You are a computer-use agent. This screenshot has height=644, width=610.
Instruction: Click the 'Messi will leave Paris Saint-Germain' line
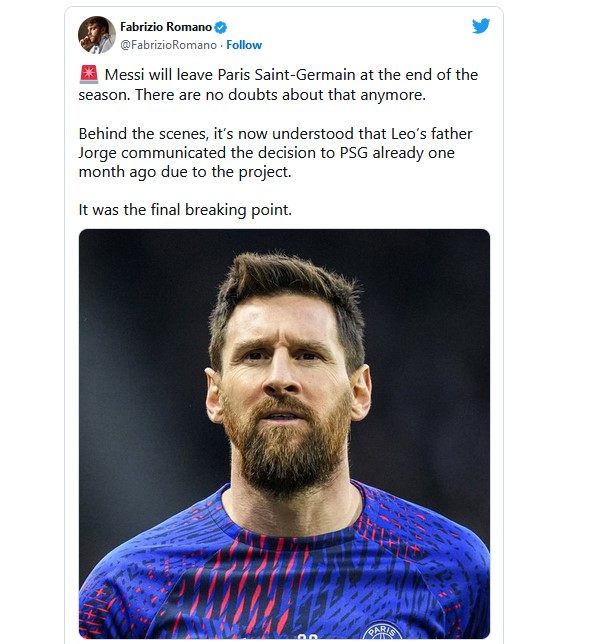[x=290, y=75]
